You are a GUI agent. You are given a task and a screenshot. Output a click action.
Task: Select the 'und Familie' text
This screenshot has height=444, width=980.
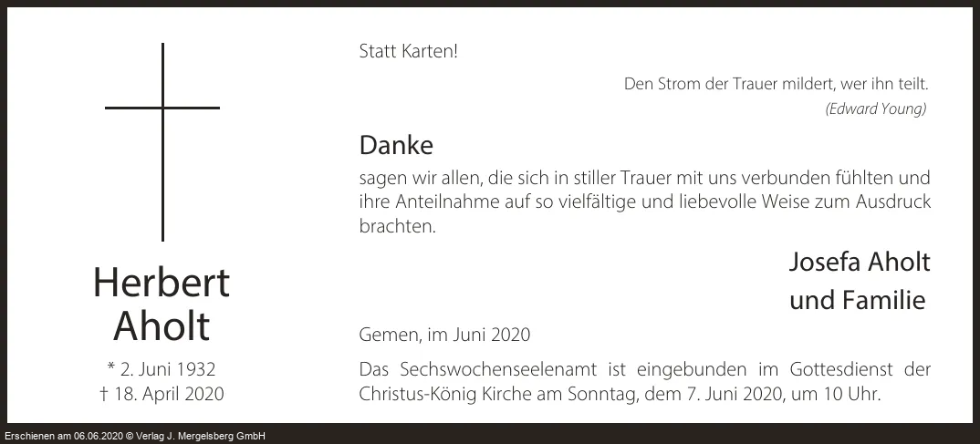(857, 300)
